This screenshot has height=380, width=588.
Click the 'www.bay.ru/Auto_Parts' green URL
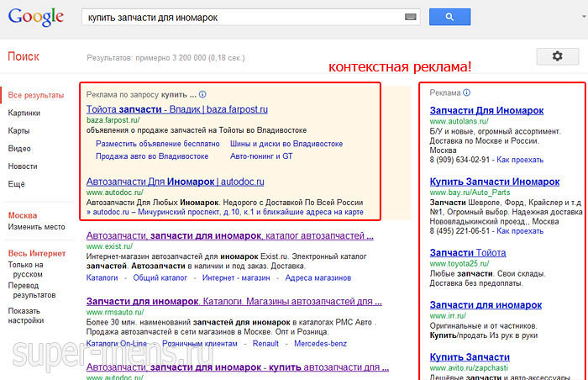point(470,193)
